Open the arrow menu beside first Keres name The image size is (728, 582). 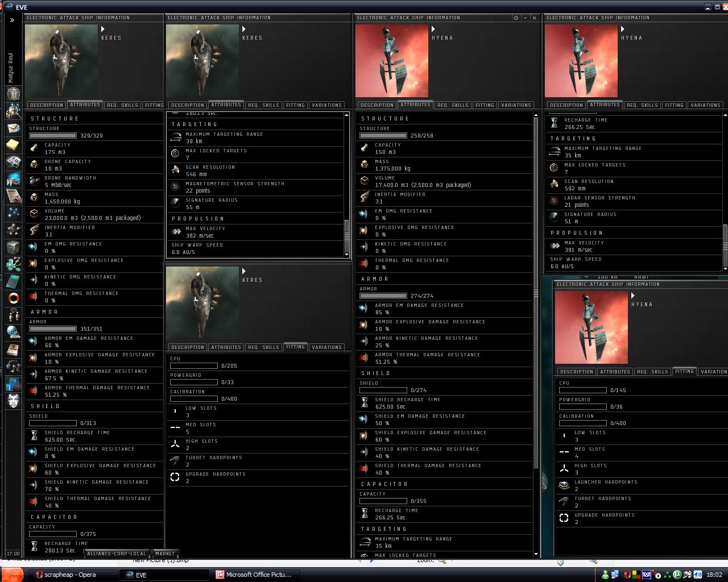pos(103,29)
